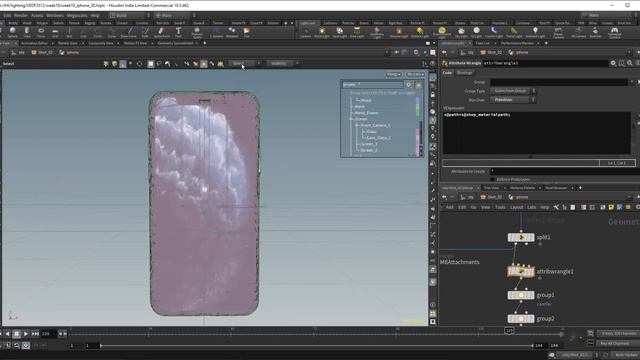
Task: Select the Grid shelf tool
Action: point(55,32)
